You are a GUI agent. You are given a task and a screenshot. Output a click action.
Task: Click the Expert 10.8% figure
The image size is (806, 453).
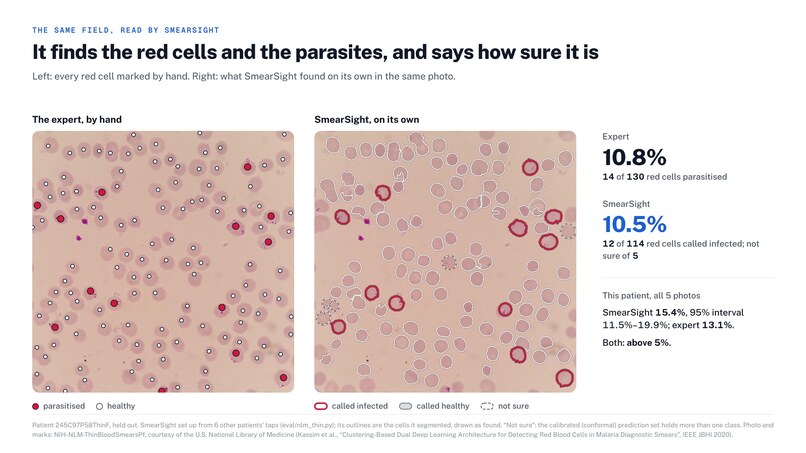pos(634,157)
